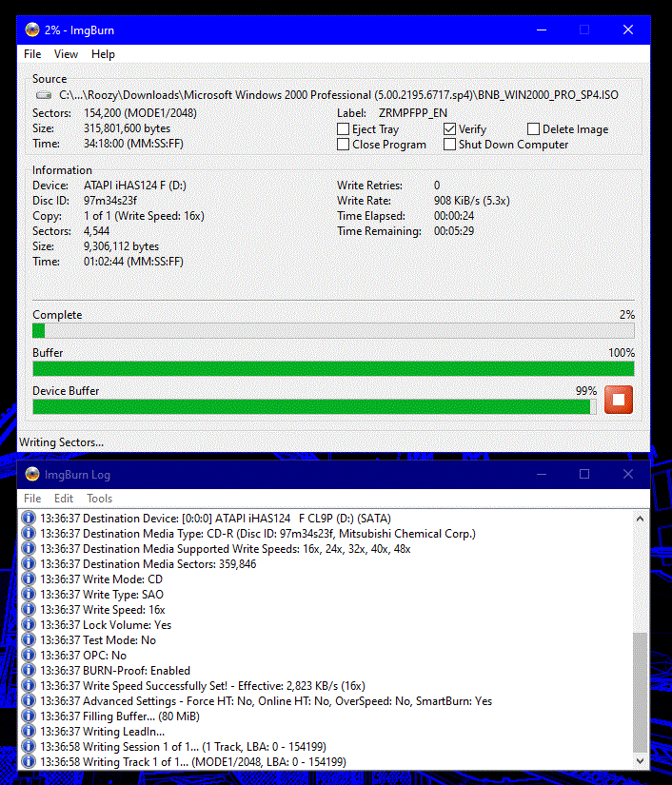Click the source ISO file path text
This screenshot has width=672, height=785.
point(339,95)
